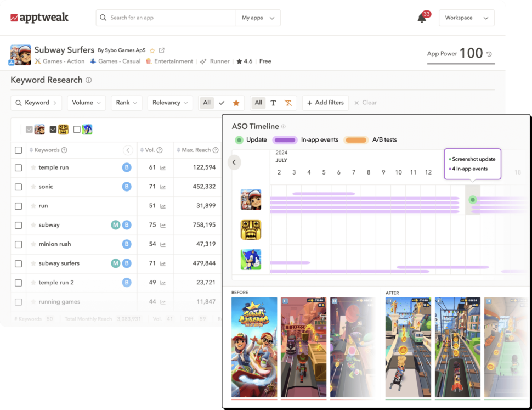Open volume chart for minion rush
Image resolution: width=532 pixels, height=410 pixels.
pyautogui.click(x=163, y=244)
